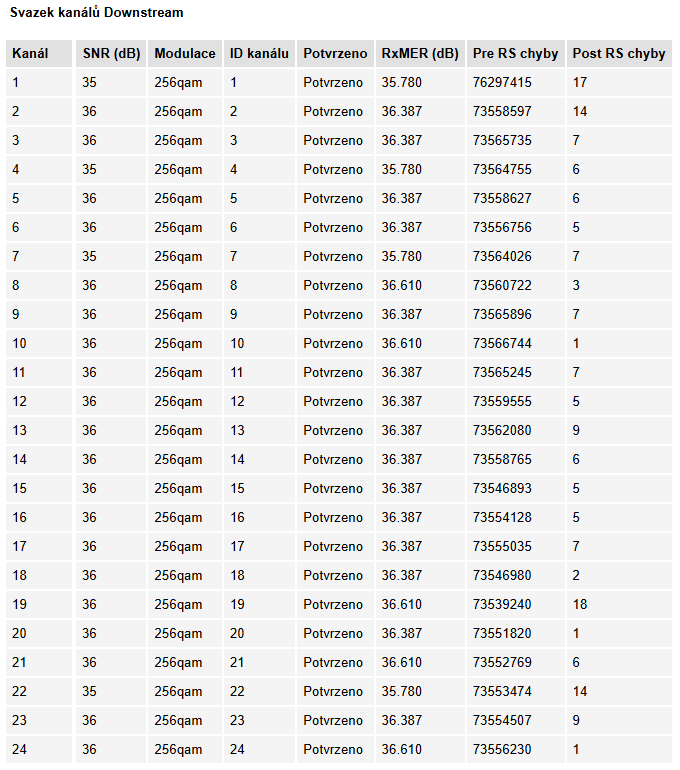Click Pre RS value 73562080

[502, 431]
